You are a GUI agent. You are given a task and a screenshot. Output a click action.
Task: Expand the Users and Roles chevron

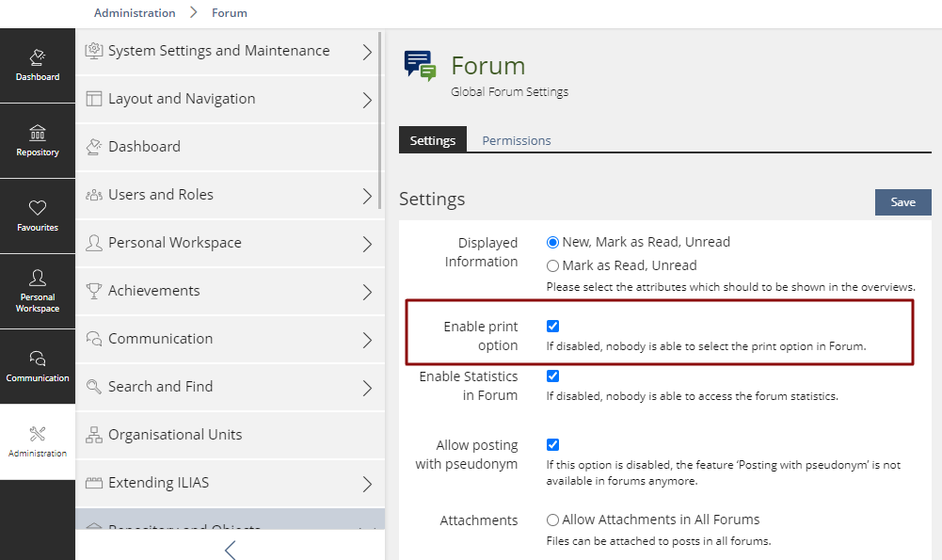[x=367, y=196]
